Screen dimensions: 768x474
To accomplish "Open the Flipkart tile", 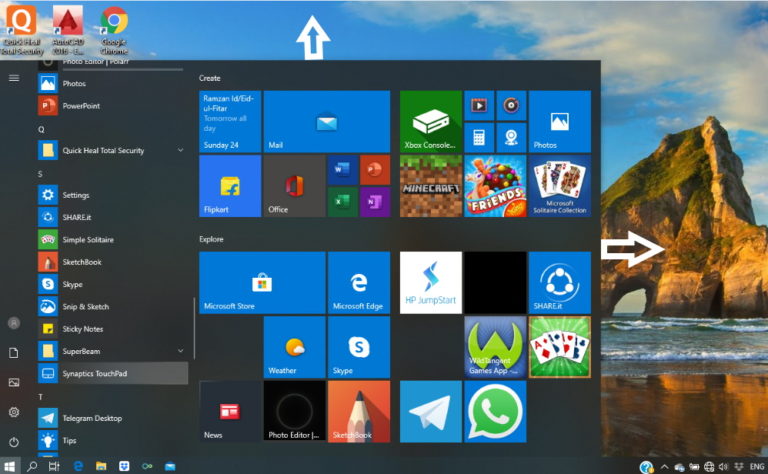I will click(230, 186).
